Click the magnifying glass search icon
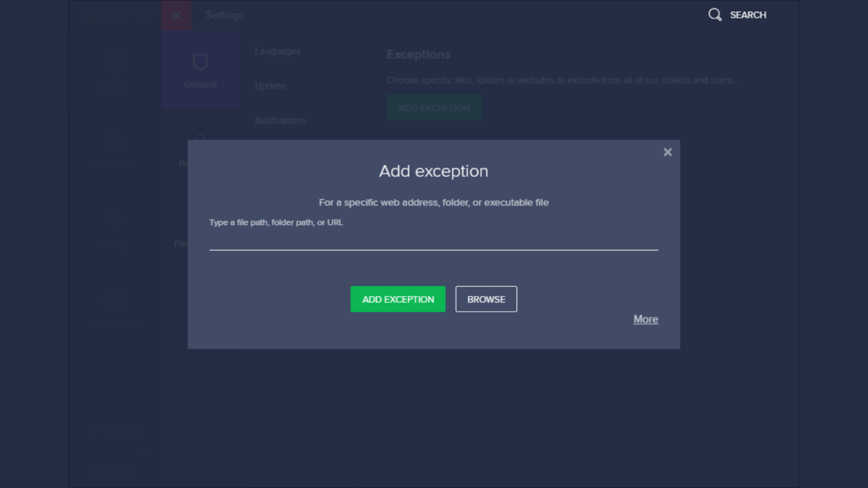 714,15
